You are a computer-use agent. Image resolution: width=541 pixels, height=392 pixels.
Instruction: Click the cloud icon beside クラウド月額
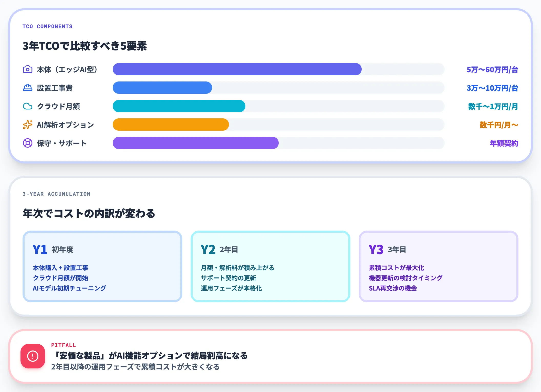pyautogui.click(x=28, y=106)
